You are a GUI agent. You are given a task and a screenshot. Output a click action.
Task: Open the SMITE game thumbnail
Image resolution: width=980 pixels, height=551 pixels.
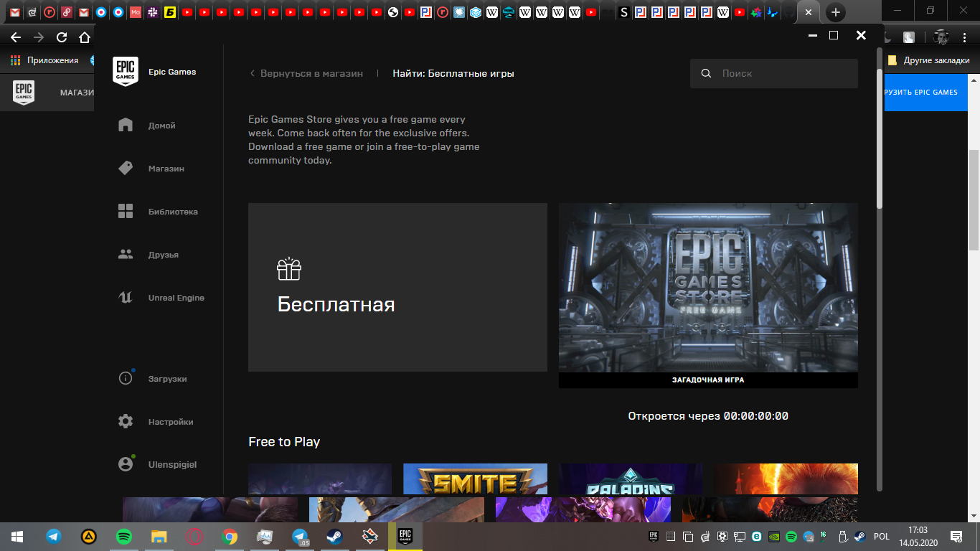coord(475,479)
